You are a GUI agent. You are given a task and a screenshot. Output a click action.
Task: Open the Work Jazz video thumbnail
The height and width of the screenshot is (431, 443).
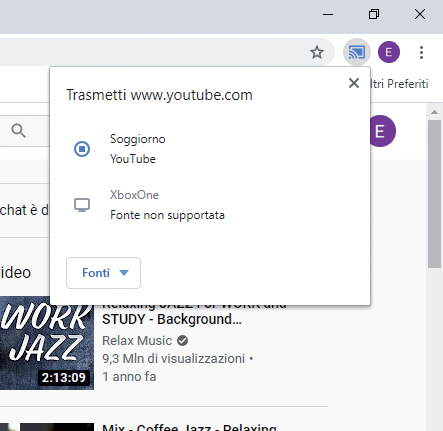pos(47,343)
